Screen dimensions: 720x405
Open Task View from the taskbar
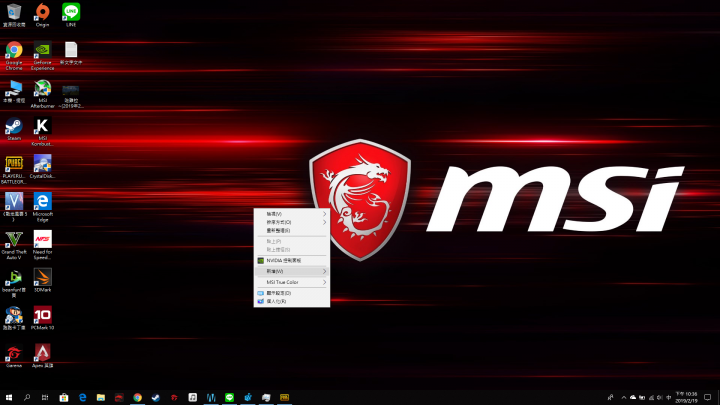(45, 397)
